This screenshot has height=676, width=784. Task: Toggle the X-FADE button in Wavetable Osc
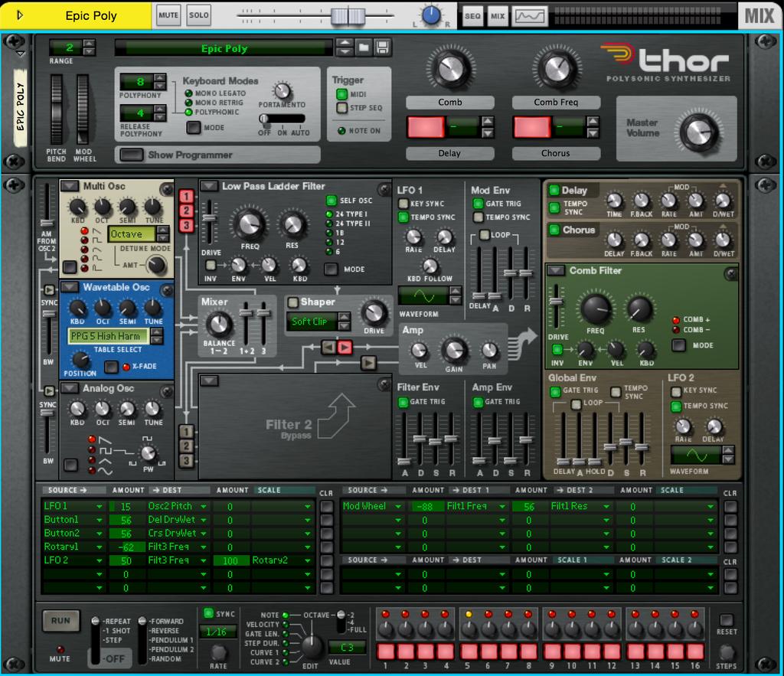pos(111,367)
